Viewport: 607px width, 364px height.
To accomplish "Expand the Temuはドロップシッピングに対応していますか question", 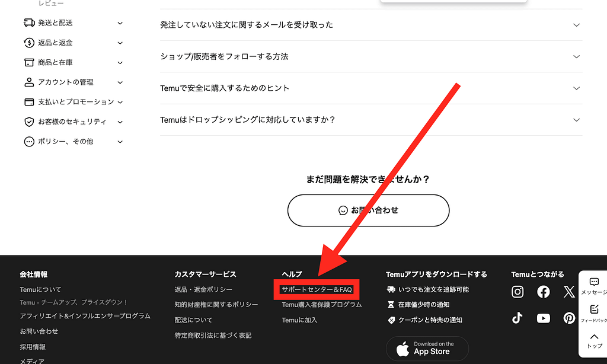I will (x=371, y=120).
